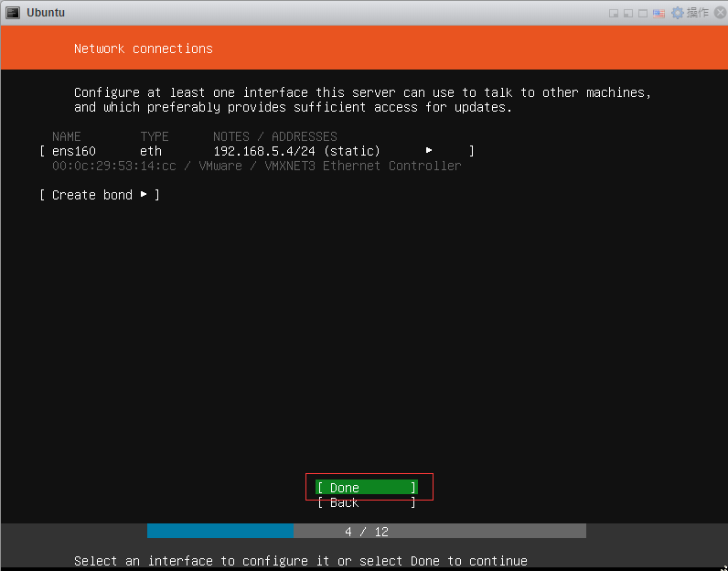This screenshot has height=571, width=728.
Task: Switch to full-size window view icon
Action: click(x=643, y=13)
